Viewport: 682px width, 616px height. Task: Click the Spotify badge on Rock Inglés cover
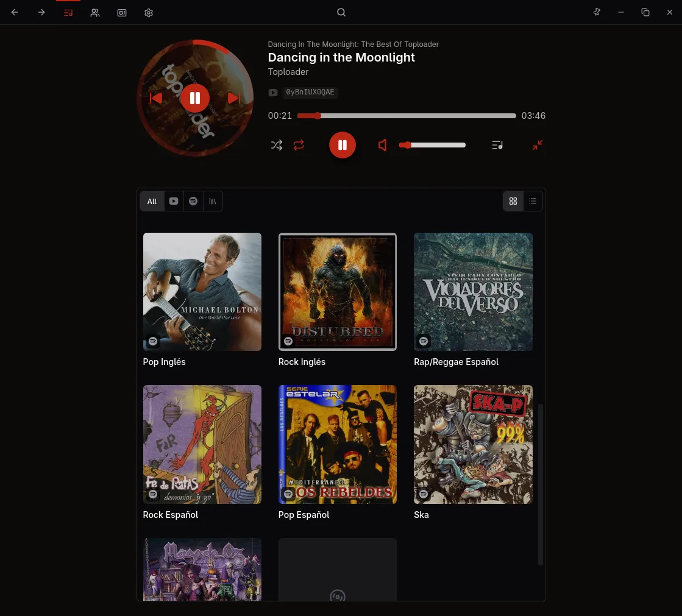click(288, 341)
